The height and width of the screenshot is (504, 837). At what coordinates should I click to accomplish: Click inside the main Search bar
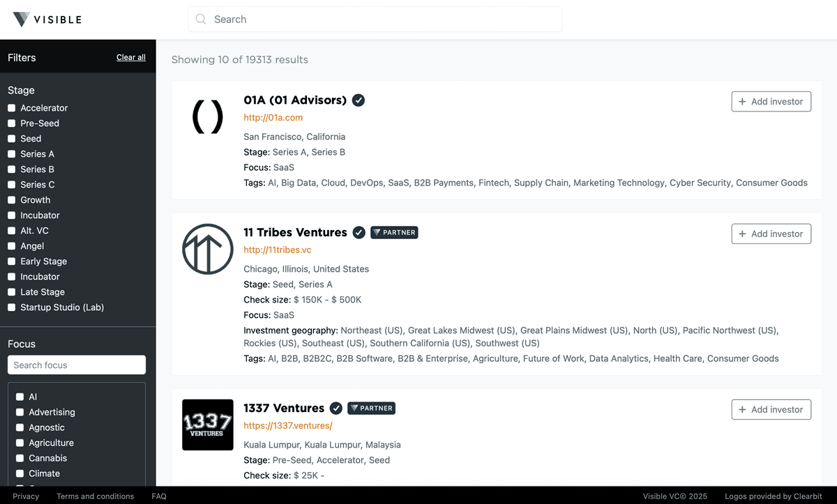pos(375,19)
